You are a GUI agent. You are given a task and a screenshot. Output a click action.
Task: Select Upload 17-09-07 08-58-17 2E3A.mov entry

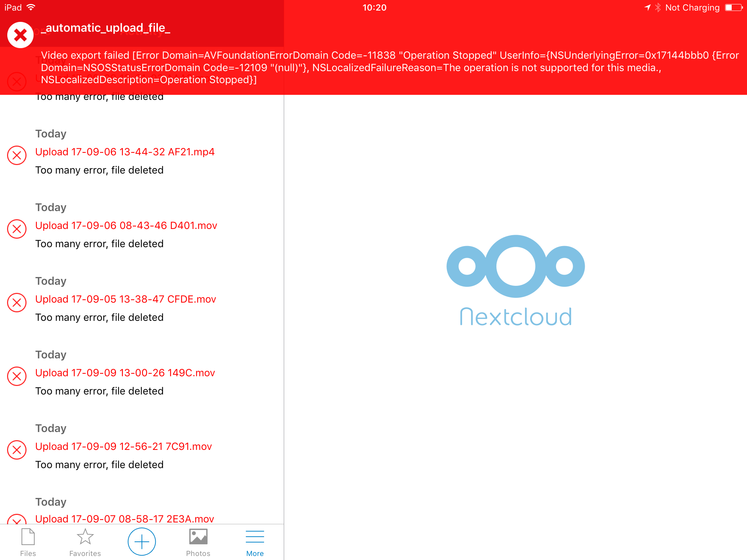(x=125, y=518)
